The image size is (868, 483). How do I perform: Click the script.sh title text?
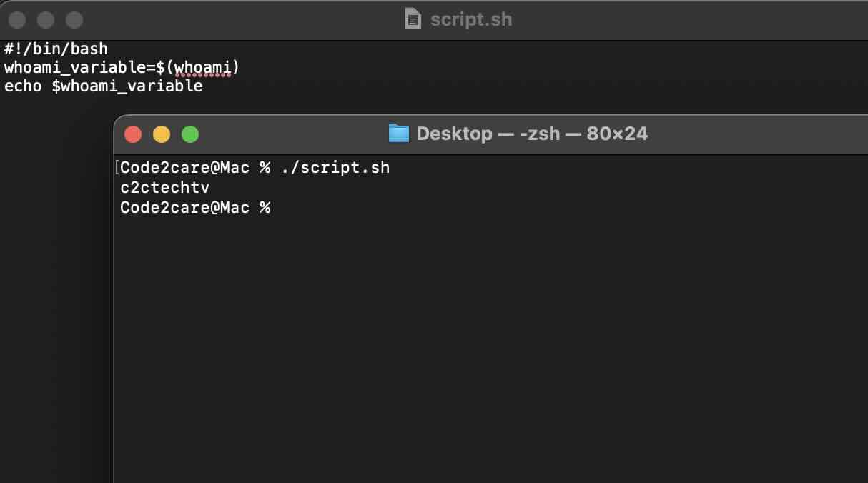(x=470, y=19)
